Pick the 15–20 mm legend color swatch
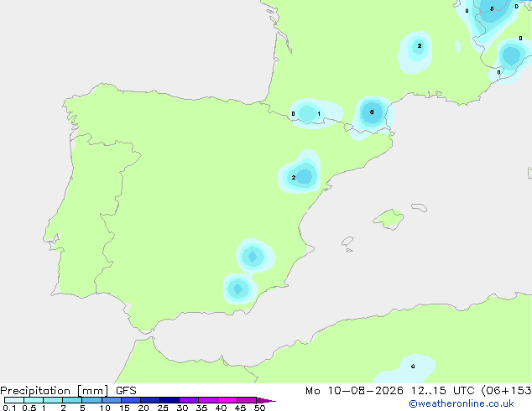The height and width of the screenshot is (411, 532). (x=131, y=400)
